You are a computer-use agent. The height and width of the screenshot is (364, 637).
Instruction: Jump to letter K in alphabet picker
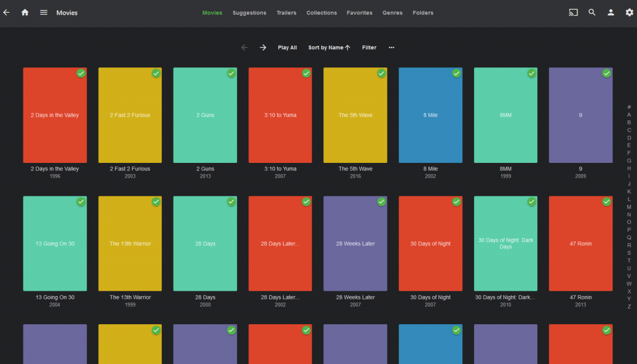pos(629,191)
